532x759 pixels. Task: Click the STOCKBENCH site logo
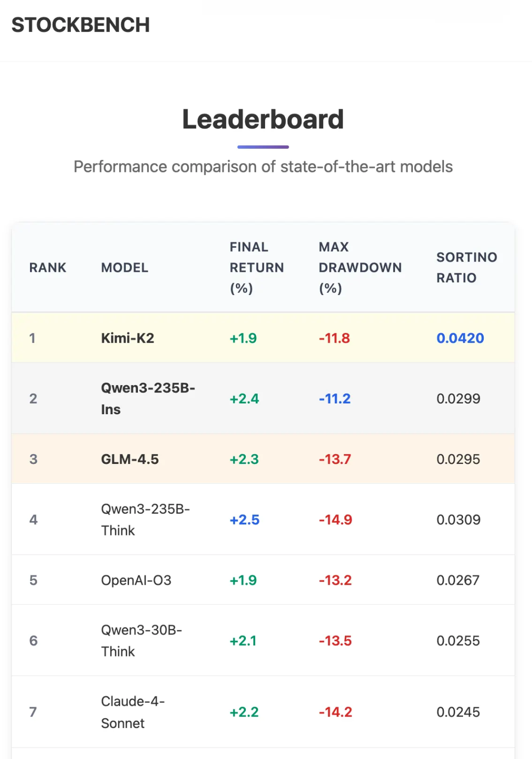coord(81,25)
